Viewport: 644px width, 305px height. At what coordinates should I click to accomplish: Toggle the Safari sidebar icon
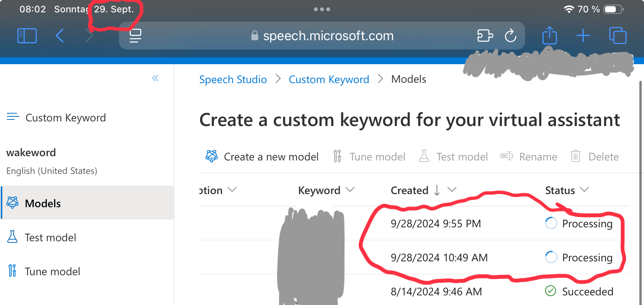27,36
